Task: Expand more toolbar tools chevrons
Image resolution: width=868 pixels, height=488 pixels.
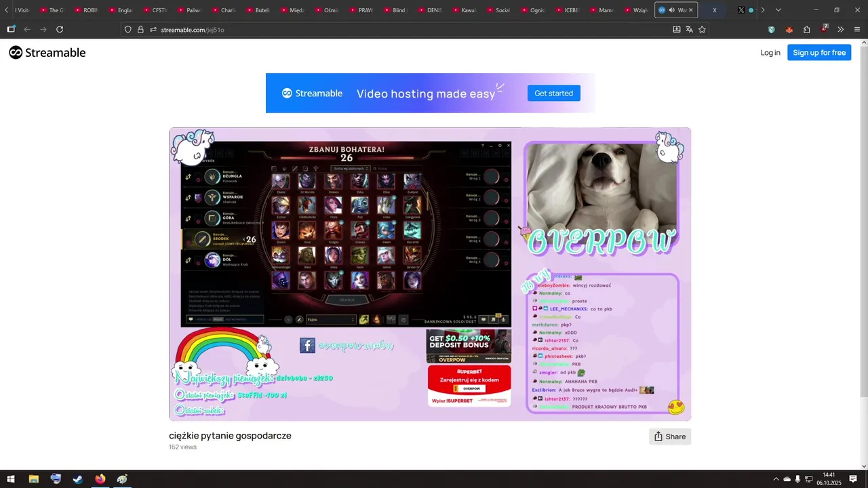Action: pos(841,29)
